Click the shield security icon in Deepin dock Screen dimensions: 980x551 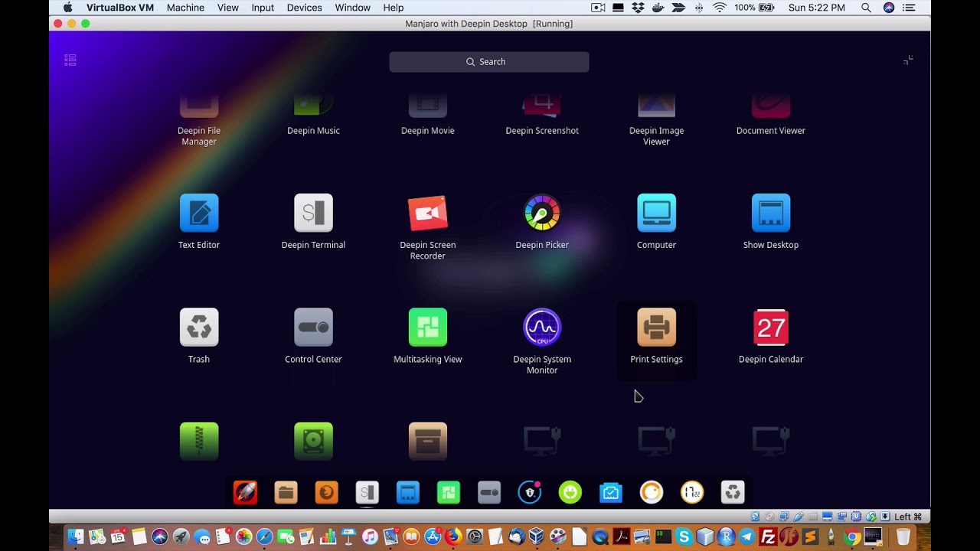[530, 492]
